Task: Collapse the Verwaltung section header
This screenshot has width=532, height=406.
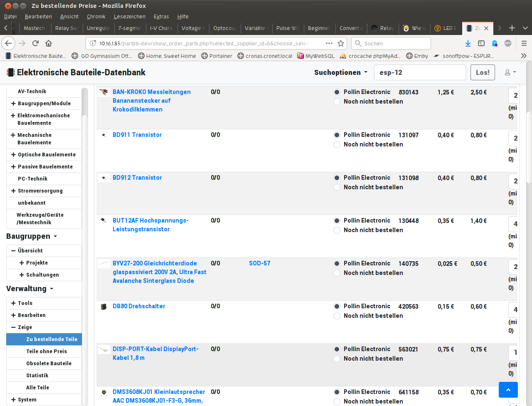Action: (30, 289)
